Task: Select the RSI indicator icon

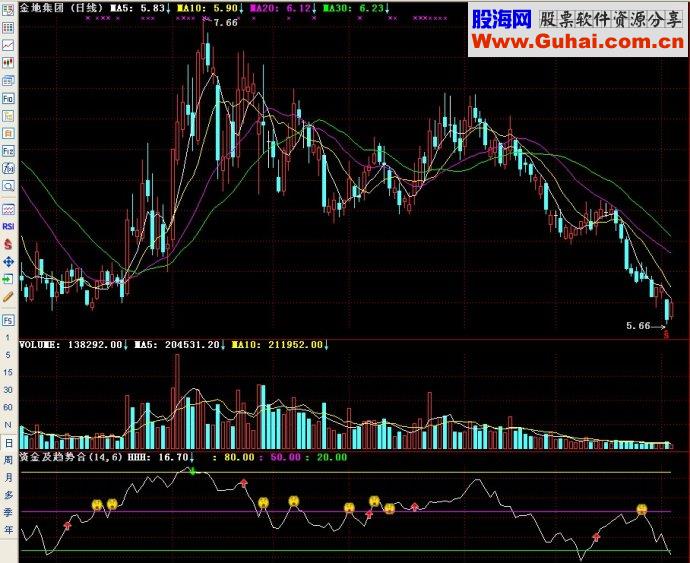Action: point(8,226)
